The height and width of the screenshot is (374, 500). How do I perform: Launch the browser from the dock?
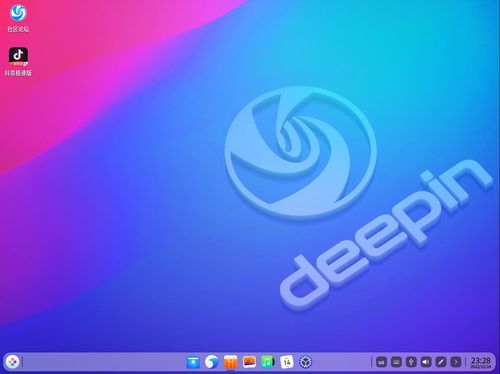[x=212, y=362]
